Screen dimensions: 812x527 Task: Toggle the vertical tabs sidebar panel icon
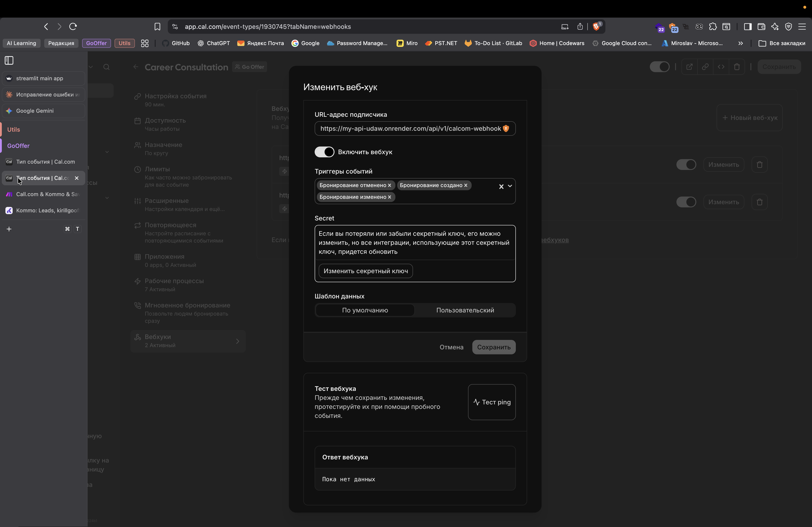(9, 60)
